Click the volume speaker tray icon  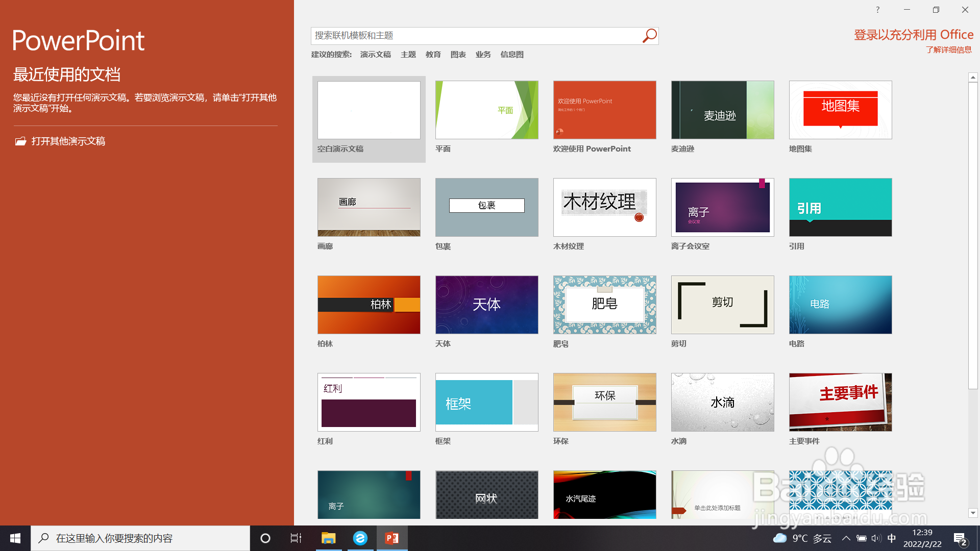(876, 538)
